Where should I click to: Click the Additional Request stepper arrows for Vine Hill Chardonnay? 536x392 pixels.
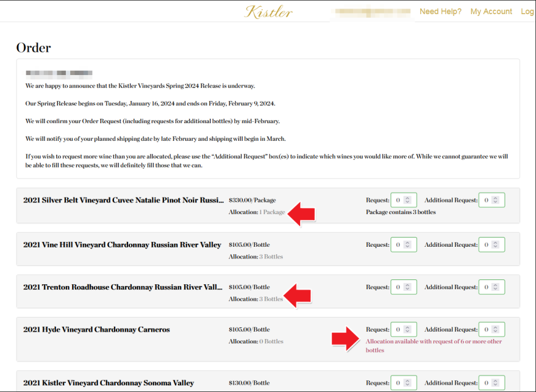pos(495,244)
